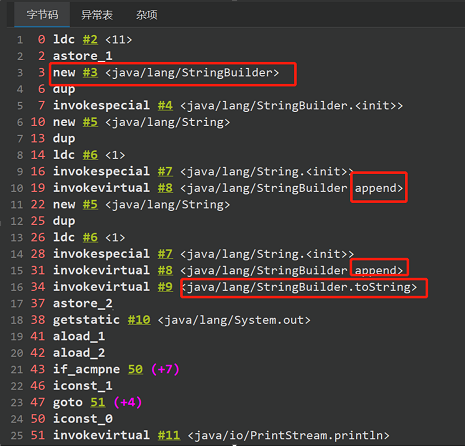Click #5 link at offset 22
The image size is (465, 446).
click(x=90, y=205)
